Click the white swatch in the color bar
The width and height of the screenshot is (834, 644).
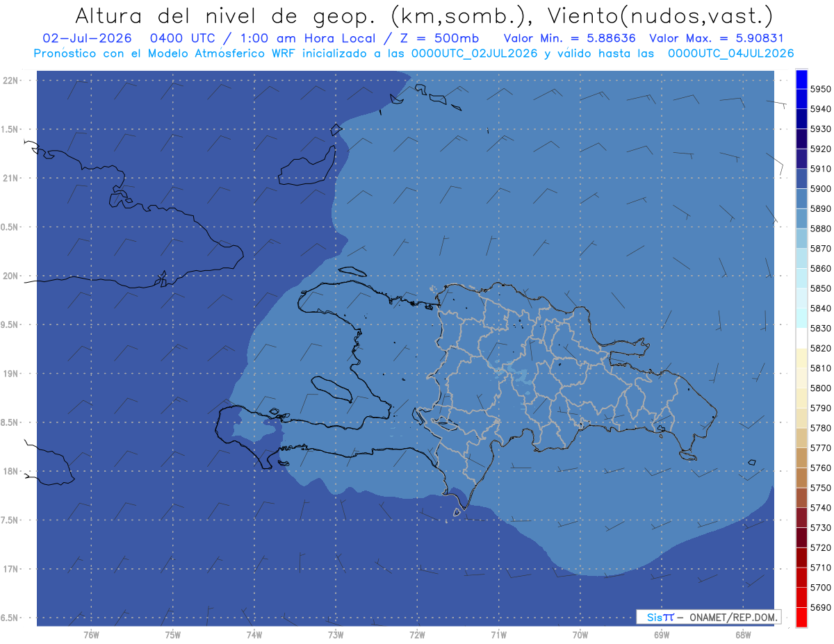click(801, 338)
